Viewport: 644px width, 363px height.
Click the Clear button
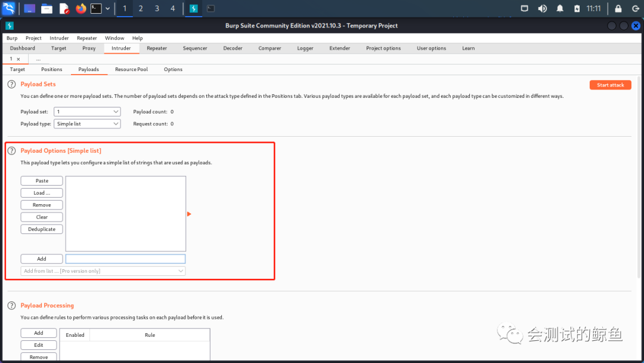42,217
